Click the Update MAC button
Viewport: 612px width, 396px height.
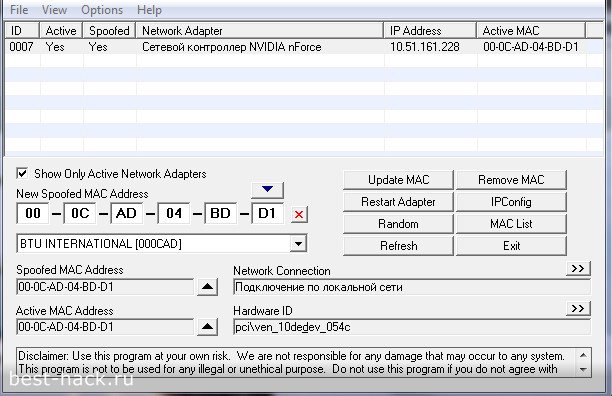click(x=398, y=180)
